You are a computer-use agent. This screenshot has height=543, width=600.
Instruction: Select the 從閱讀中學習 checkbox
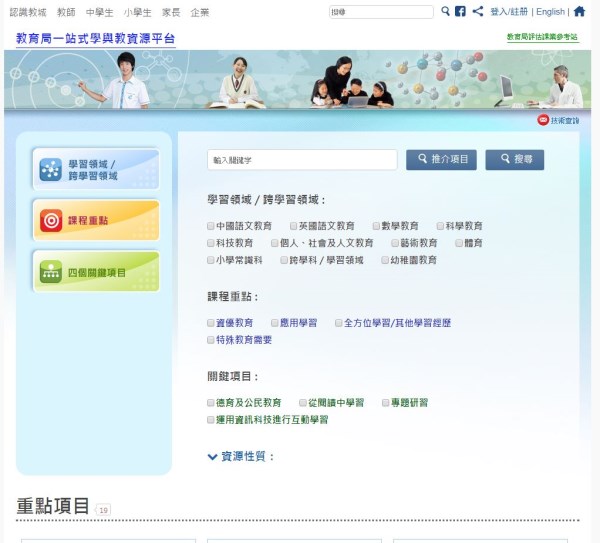tap(303, 403)
